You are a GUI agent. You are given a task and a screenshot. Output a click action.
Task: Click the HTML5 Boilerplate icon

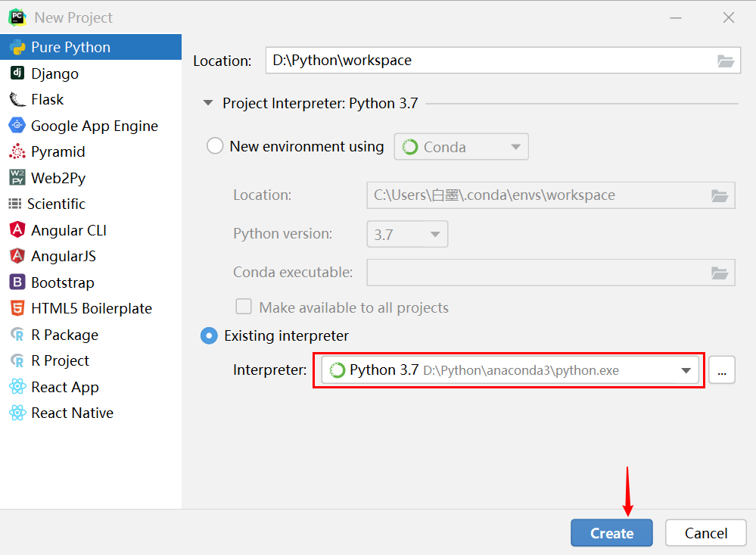pos(17,308)
